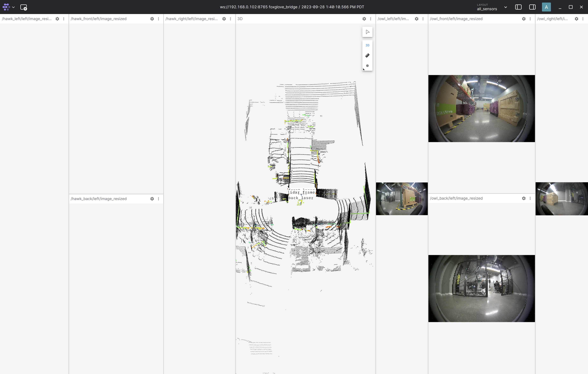Toggle the left sidebar visibility

click(518, 7)
